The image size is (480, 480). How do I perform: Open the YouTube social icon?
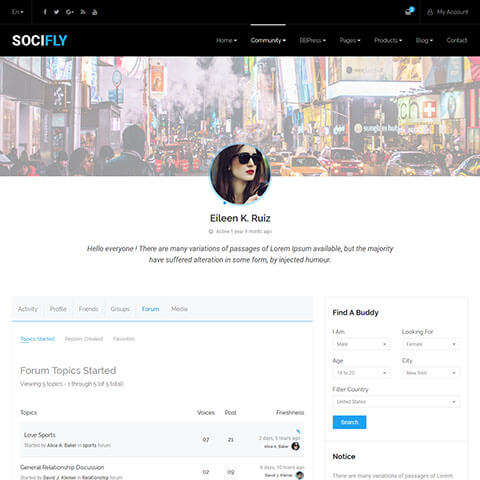point(95,12)
